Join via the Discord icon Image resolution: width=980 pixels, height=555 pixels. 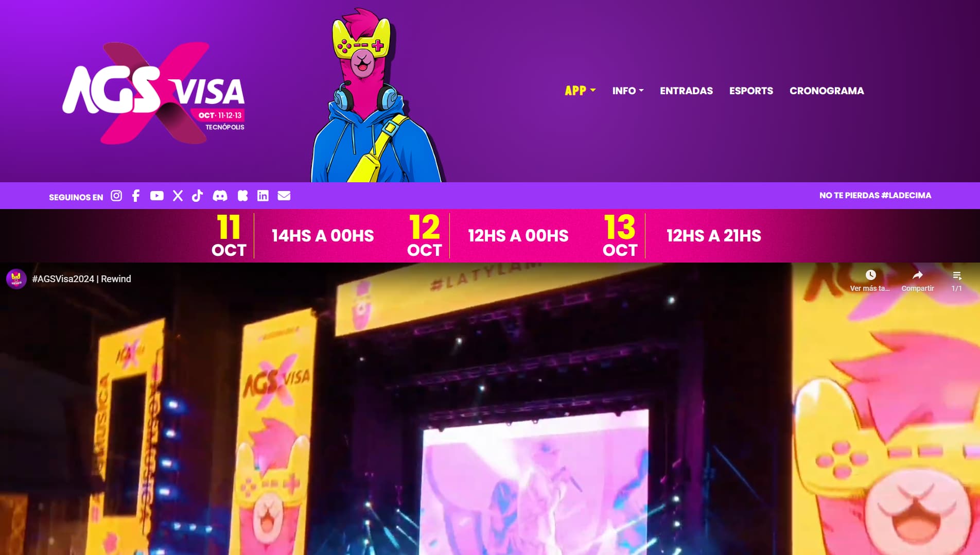(220, 196)
